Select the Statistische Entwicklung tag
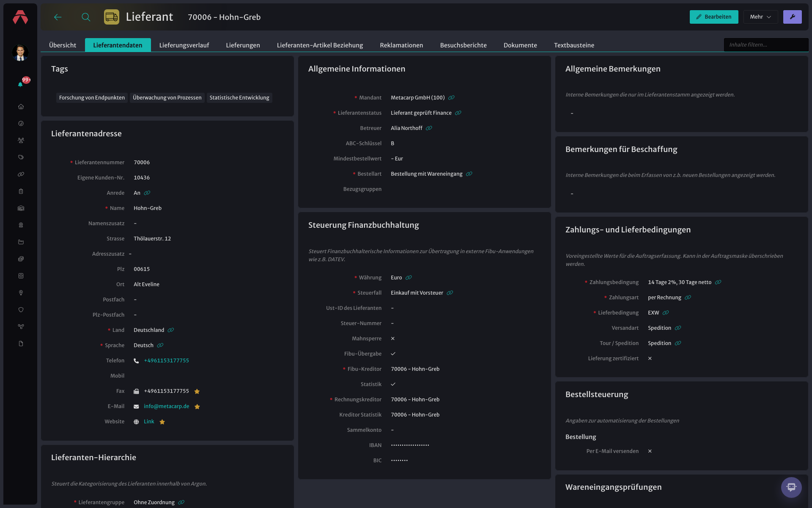 pyautogui.click(x=239, y=98)
